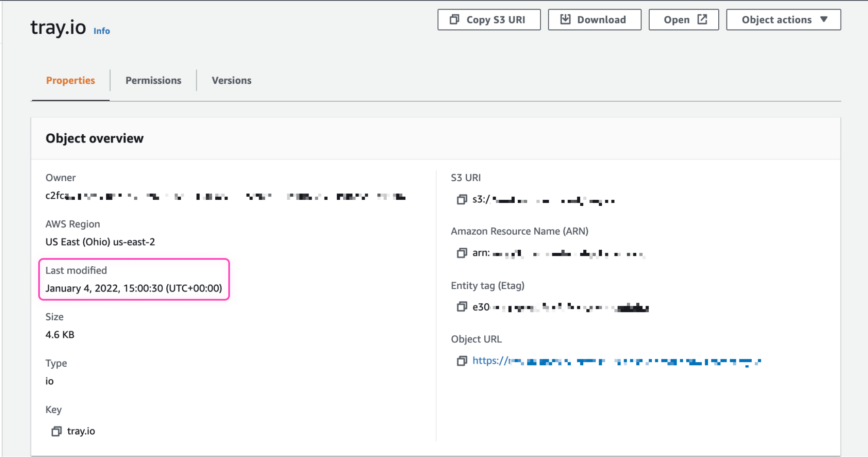The image size is (868, 457).
Task: Open the Versions tab
Action: 231,80
